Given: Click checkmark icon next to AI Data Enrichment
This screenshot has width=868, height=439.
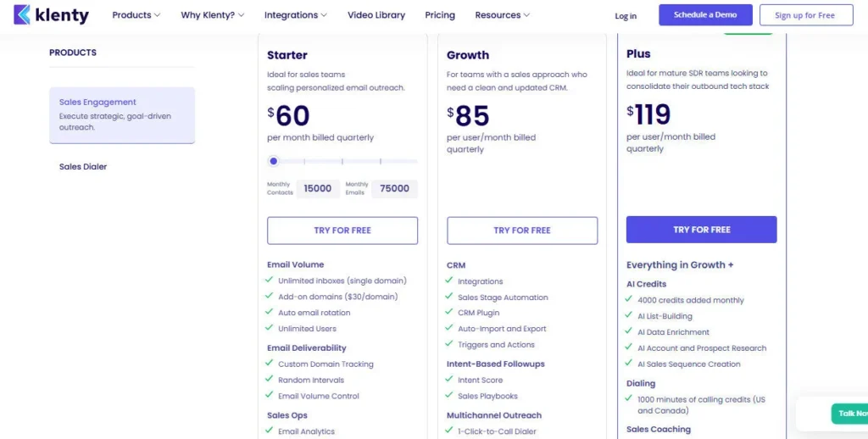Looking at the screenshot, I should pos(629,332).
